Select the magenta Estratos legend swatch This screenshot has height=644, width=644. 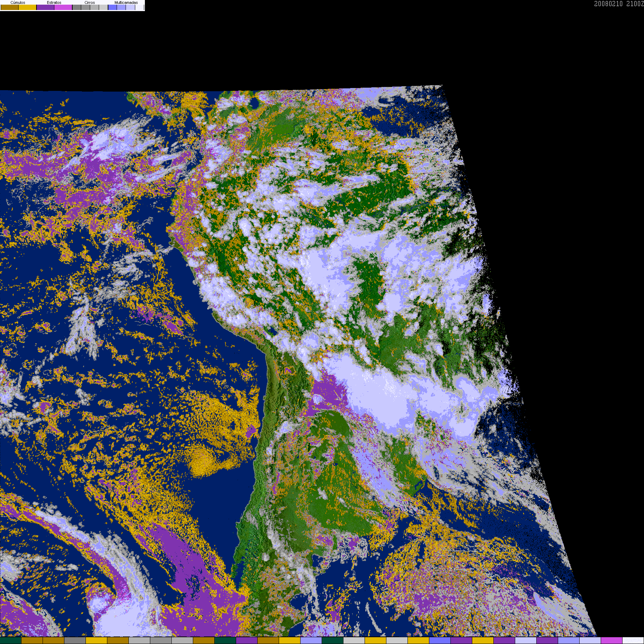click(x=63, y=7)
